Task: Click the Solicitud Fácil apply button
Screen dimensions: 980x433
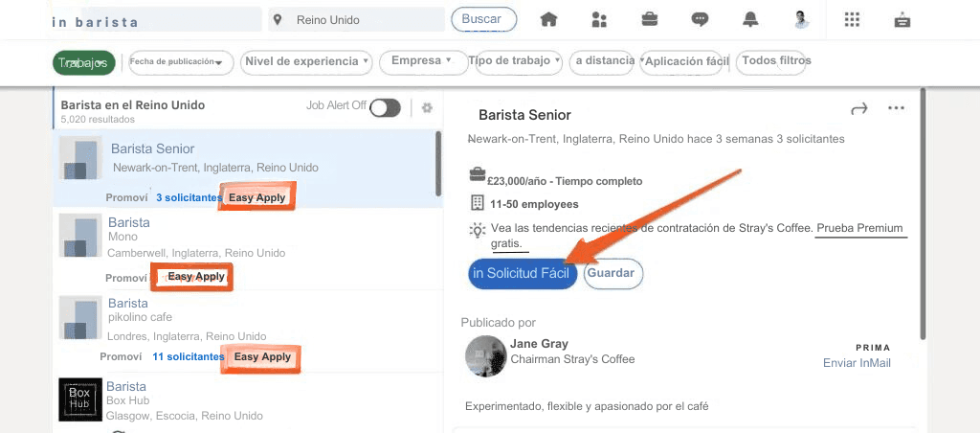Action: tap(523, 273)
